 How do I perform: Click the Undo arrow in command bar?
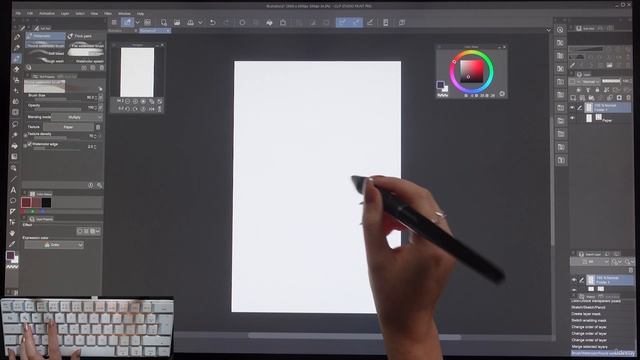click(x=213, y=22)
